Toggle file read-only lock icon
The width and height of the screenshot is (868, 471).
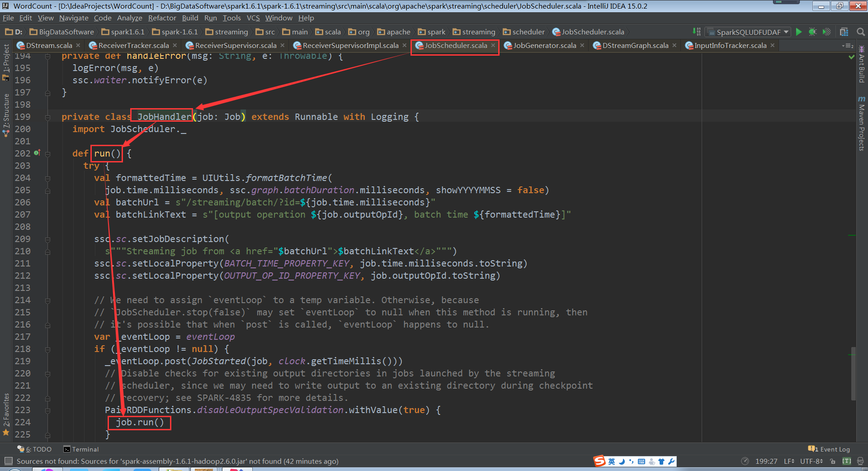[833, 461]
